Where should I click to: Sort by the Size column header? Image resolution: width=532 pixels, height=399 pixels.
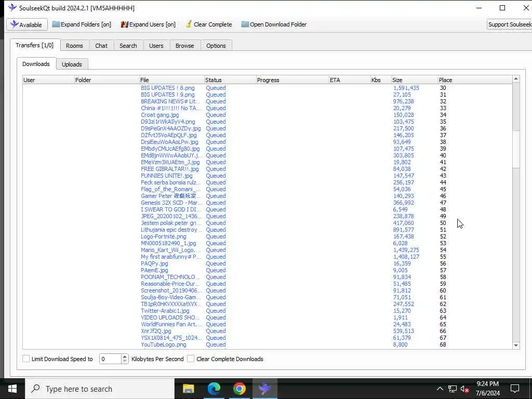[414, 80]
